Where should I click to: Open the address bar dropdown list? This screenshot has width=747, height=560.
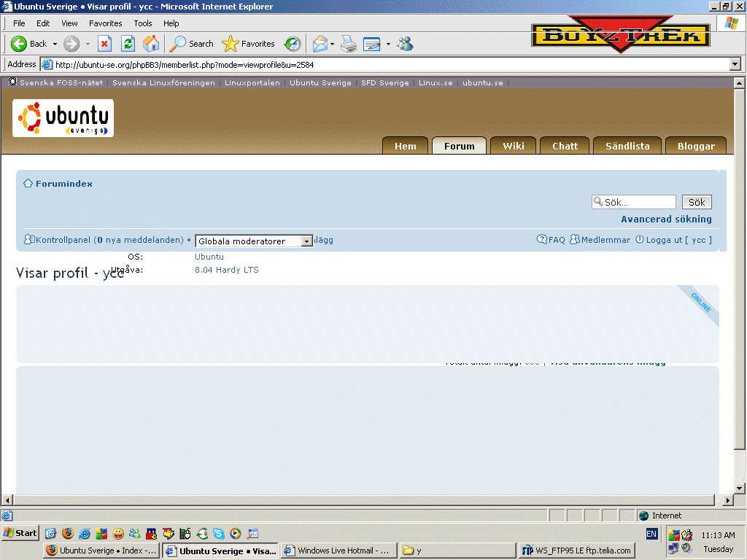(x=735, y=64)
